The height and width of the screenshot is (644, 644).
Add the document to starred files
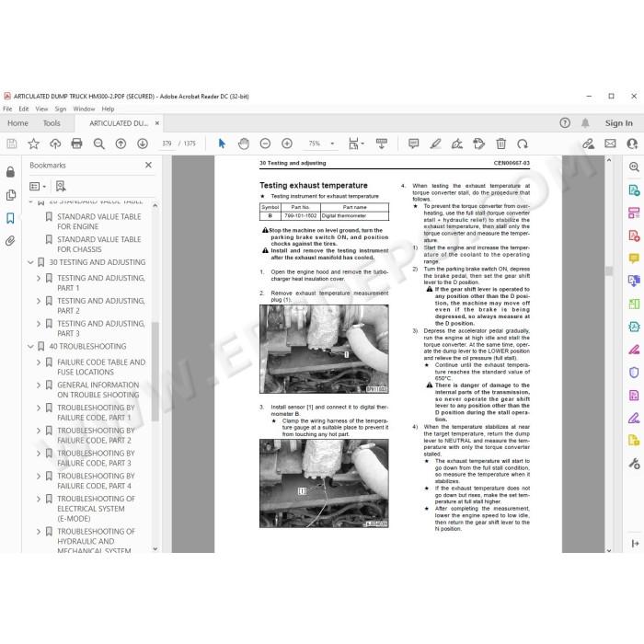(33, 144)
